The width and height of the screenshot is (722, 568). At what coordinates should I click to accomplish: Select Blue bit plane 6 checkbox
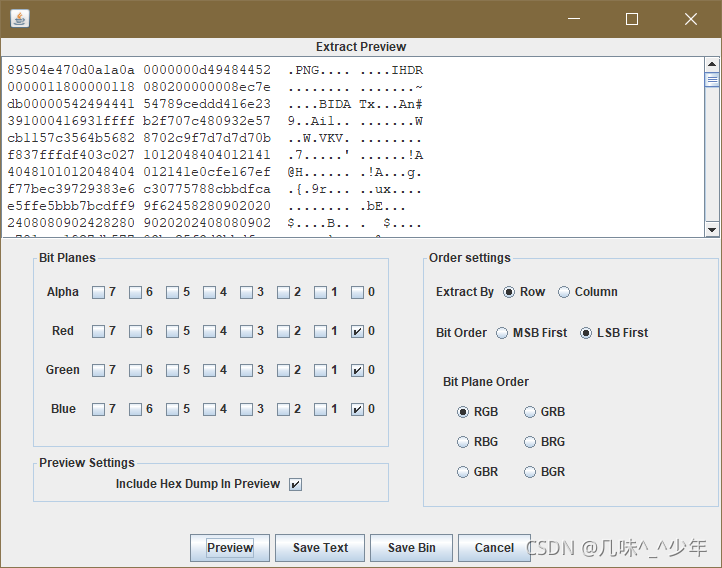click(135, 410)
